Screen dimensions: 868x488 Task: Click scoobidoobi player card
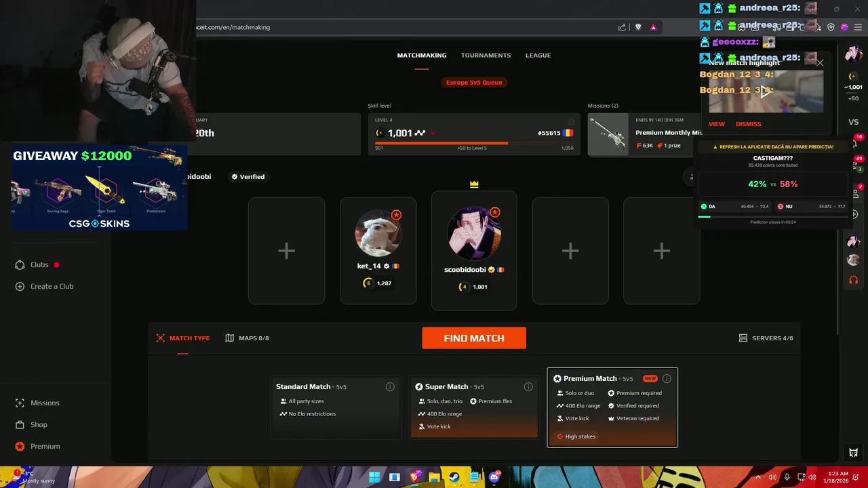point(474,251)
